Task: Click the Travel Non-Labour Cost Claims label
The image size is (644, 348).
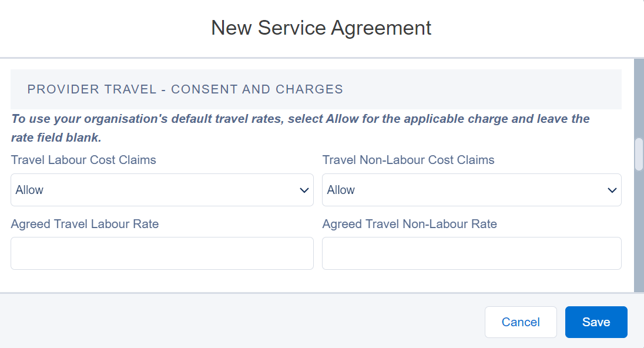Action: pyautogui.click(x=408, y=160)
